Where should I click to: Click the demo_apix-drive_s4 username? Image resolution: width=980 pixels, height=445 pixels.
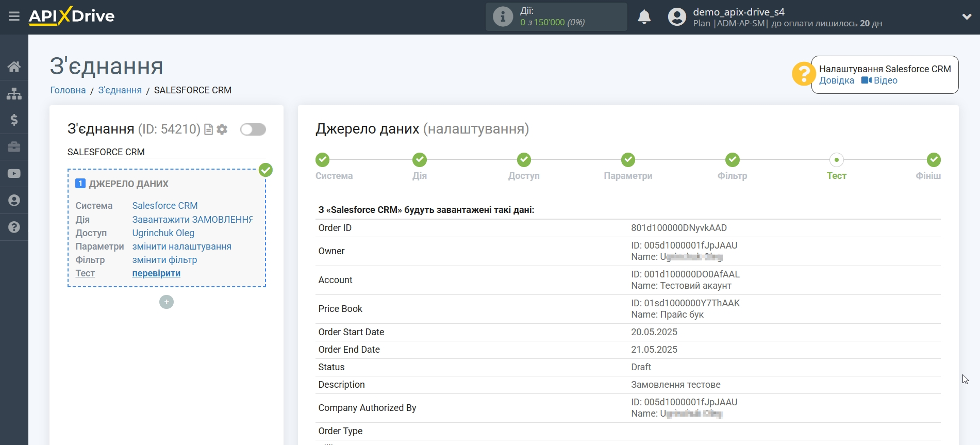click(x=739, y=12)
